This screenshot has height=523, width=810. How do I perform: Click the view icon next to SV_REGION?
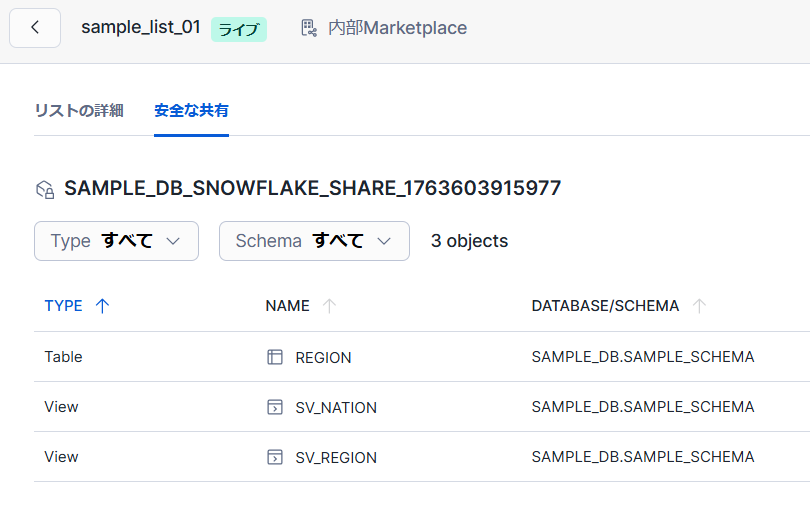(x=275, y=457)
